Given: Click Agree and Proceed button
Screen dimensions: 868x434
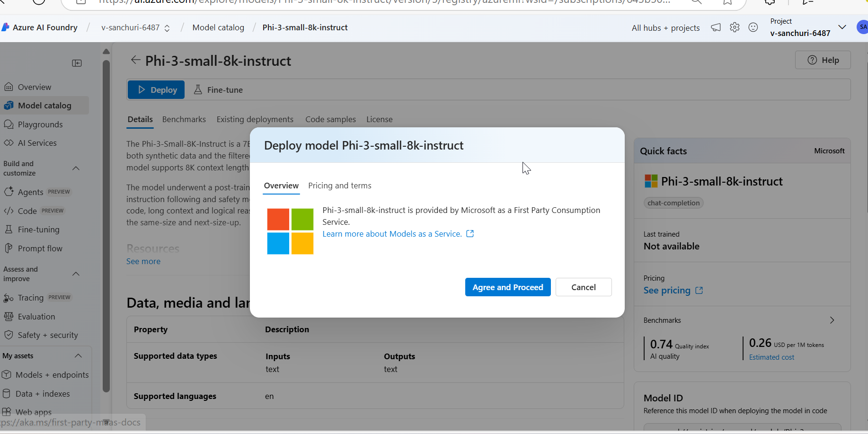Looking at the screenshot, I should click(x=508, y=287).
